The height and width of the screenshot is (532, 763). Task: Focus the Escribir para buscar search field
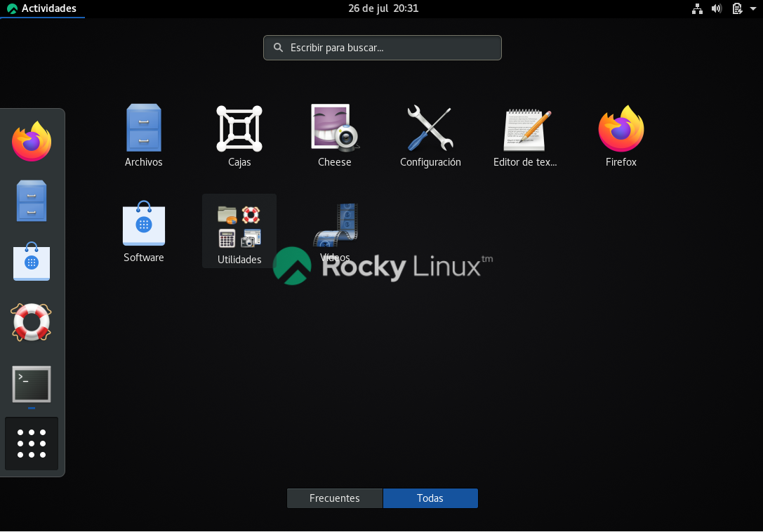tap(383, 48)
